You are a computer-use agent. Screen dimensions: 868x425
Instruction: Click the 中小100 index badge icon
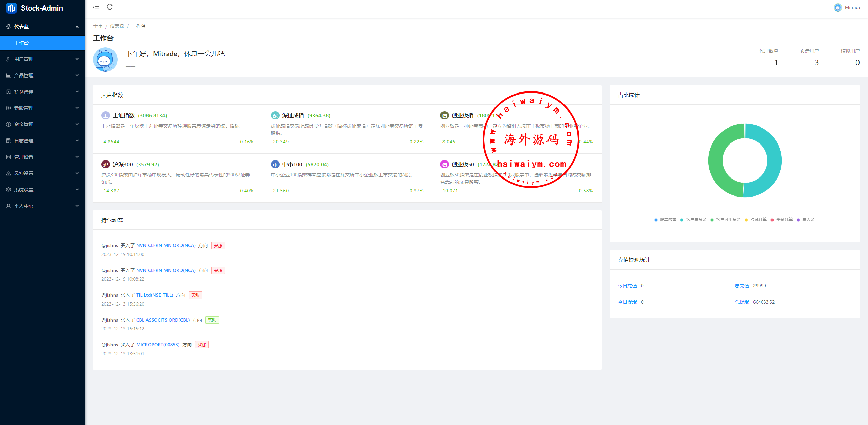275,165
